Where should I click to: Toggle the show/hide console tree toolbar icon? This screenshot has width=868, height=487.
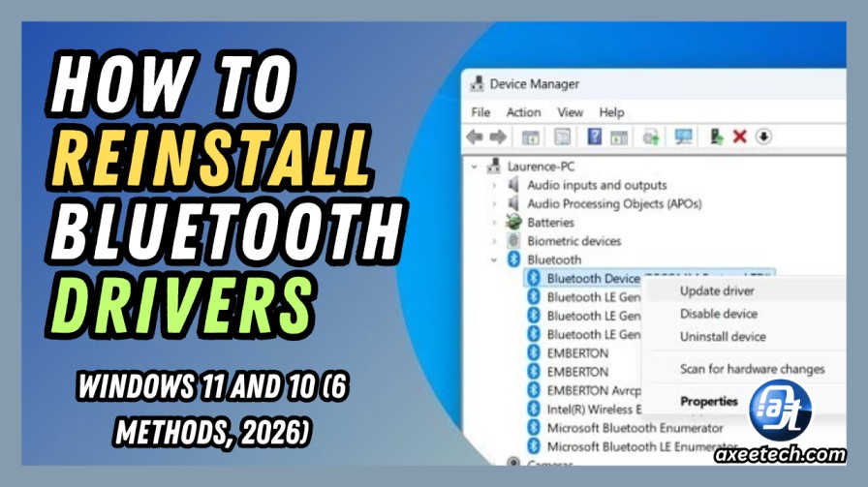[530, 137]
